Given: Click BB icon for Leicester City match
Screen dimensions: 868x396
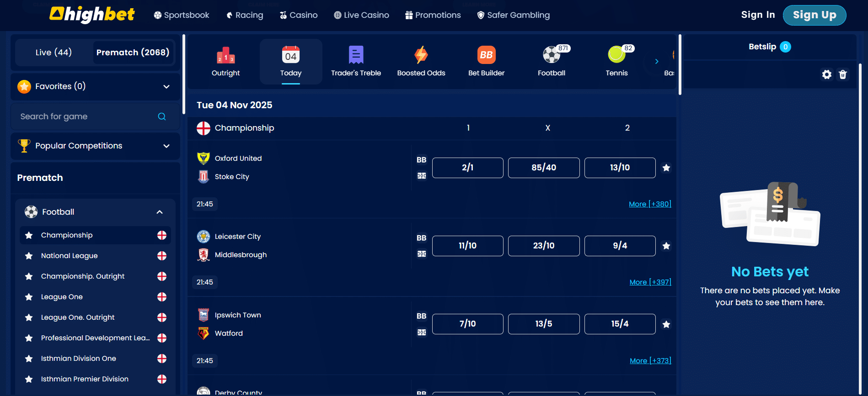Looking at the screenshot, I should [422, 238].
